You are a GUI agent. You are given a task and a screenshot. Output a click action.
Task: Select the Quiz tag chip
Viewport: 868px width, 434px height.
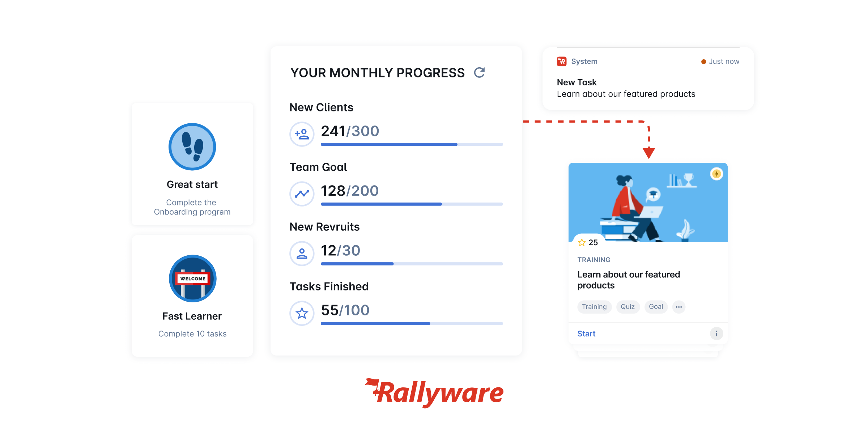click(x=628, y=307)
